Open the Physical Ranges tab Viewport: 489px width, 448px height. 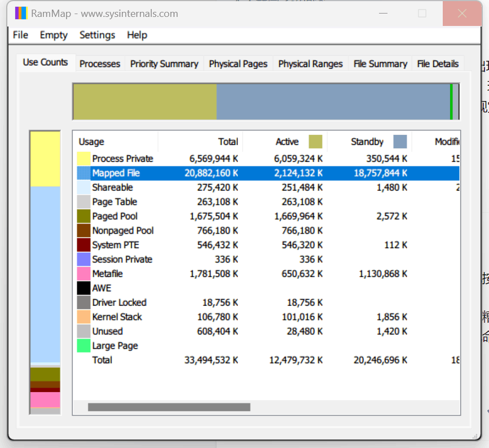pos(310,64)
